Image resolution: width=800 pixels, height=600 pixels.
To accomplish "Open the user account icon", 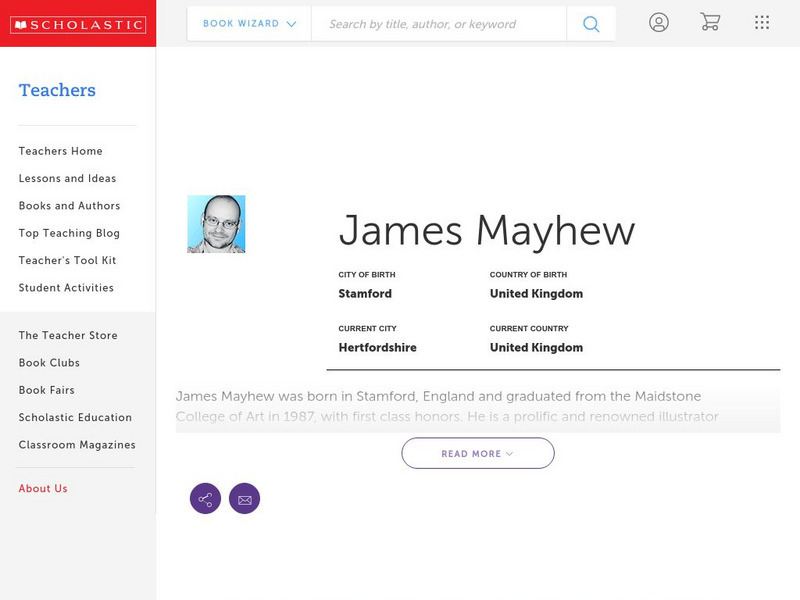I will click(x=660, y=22).
